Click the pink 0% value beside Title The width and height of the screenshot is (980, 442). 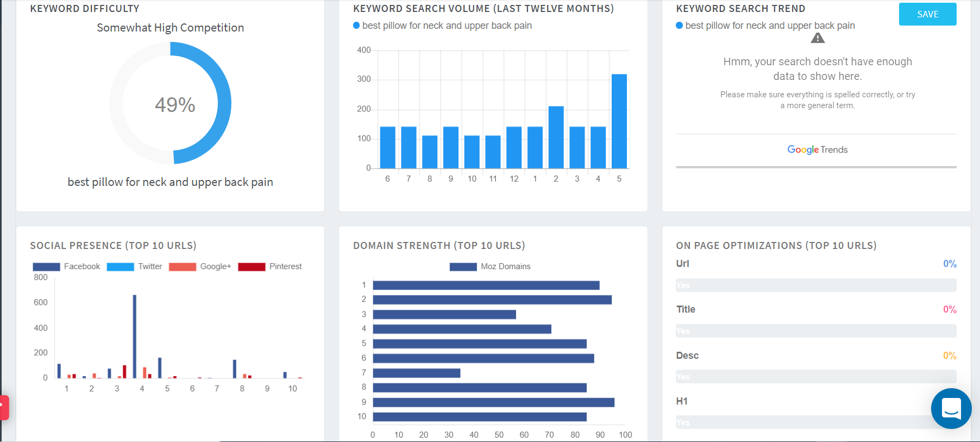pos(950,309)
